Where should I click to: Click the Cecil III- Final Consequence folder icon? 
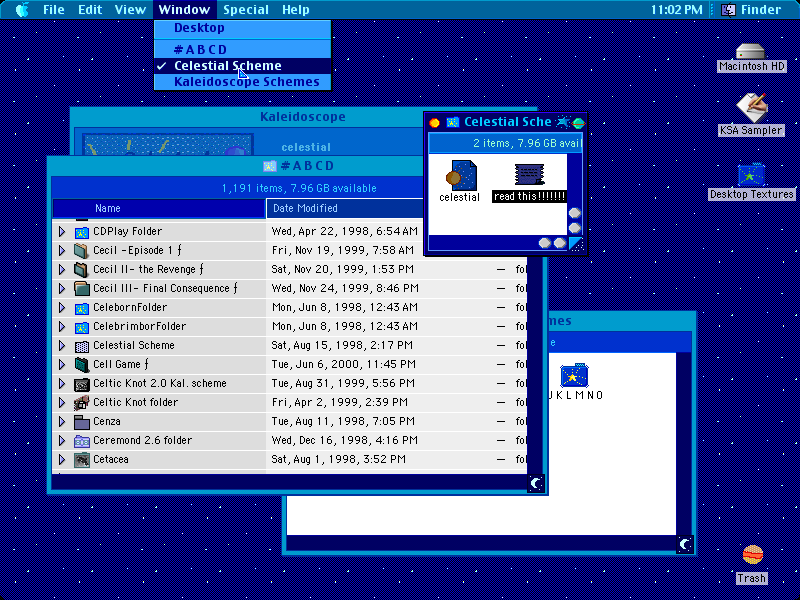pos(82,289)
